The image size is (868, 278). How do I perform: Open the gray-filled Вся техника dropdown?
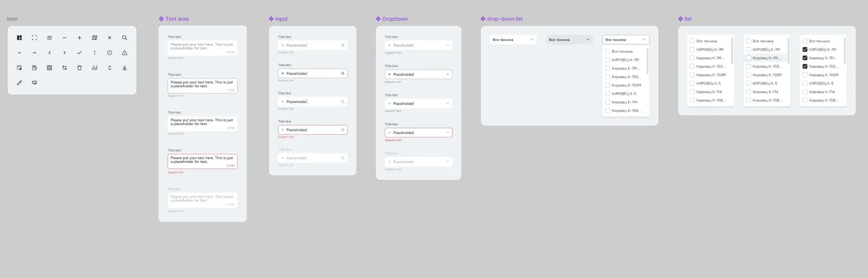569,39
